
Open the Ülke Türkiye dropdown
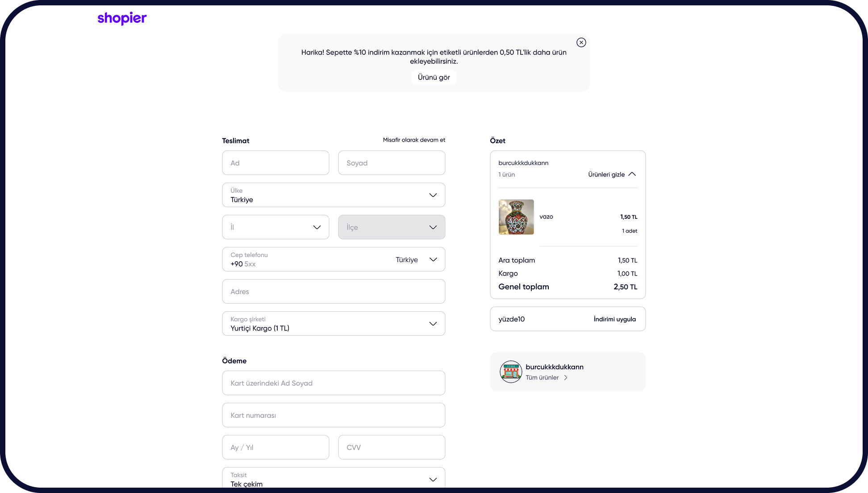(x=334, y=195)
